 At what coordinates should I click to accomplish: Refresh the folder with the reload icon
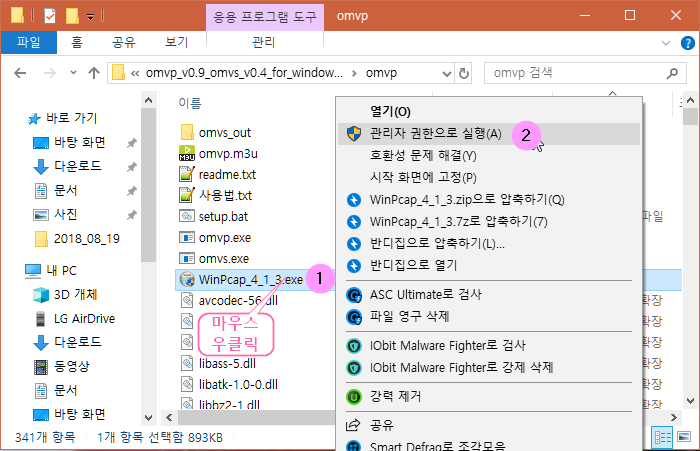point(464,73)
